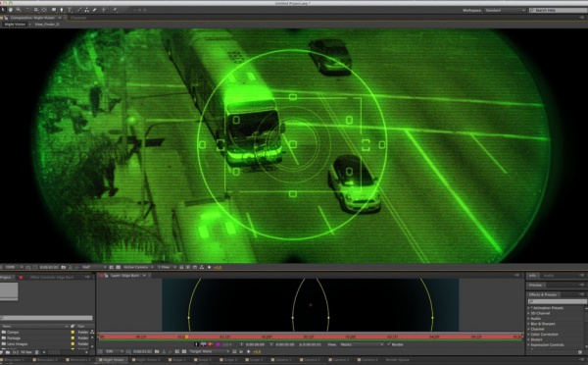Click the Effects & Presets search field
The image size is (588, 365).
[x=558, y=301]
